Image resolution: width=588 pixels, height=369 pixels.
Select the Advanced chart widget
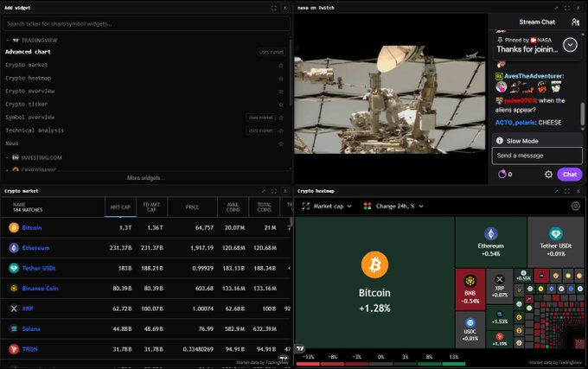tap(29, 52)
